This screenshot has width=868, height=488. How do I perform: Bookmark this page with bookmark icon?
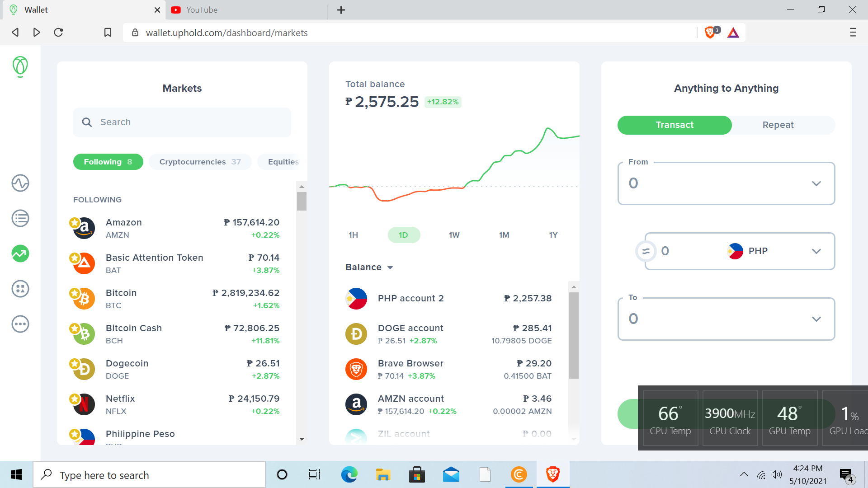click(x=108, y=33)
